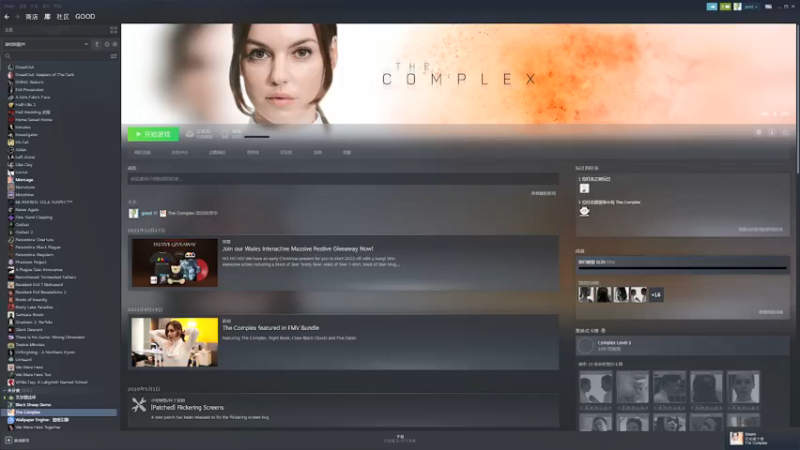Toggle the library grid view icon
The width and height of the screenshot is (800, 450).
pyautogui.click(x=113, y=30)
